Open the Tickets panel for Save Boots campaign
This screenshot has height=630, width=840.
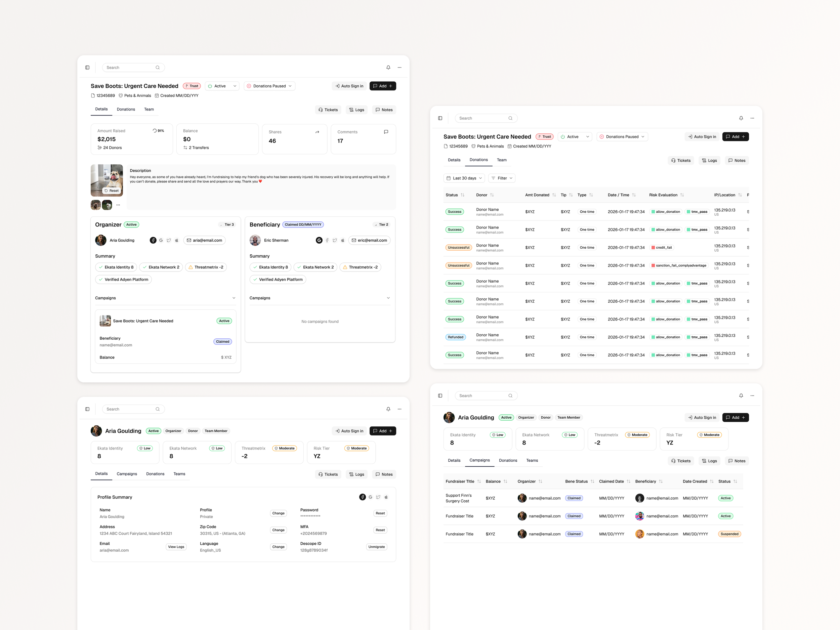tap(328, 109)
